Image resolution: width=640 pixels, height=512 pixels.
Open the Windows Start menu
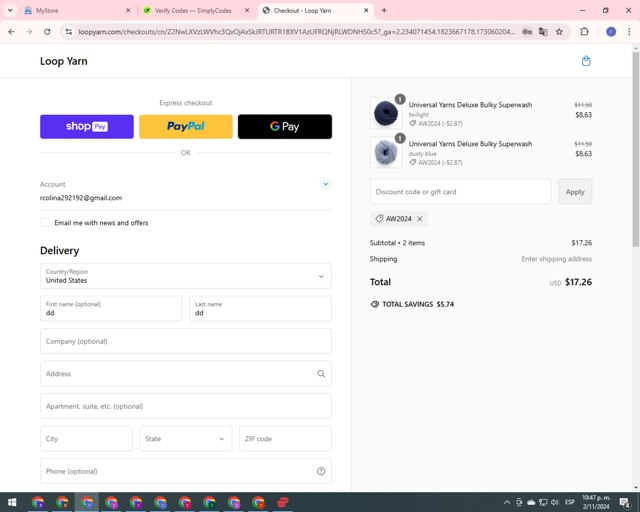click(12, 502)
